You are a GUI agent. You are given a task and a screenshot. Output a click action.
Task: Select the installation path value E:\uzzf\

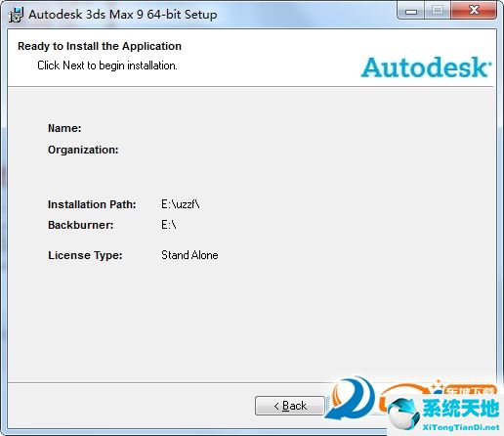pyautogui.click(x=181, y=204)
